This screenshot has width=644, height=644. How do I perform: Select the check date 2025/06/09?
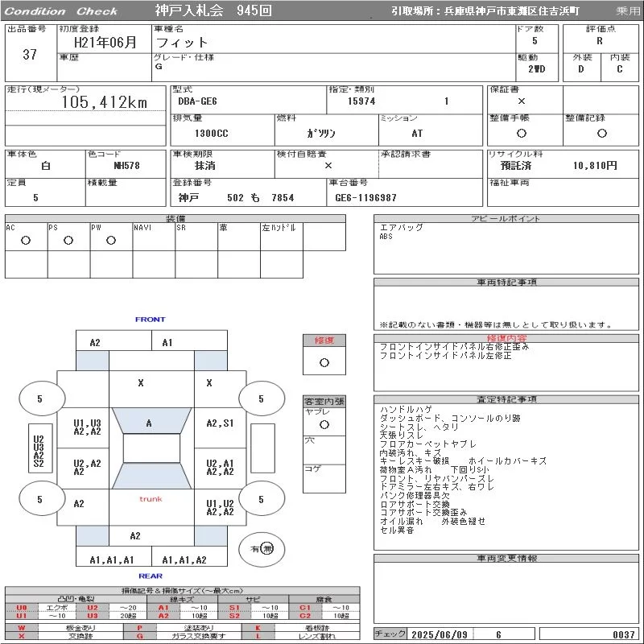[x=440, y=634]
